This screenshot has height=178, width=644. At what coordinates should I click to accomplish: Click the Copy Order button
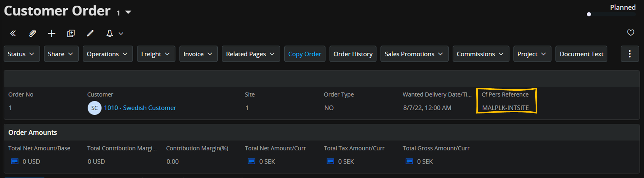304,54
